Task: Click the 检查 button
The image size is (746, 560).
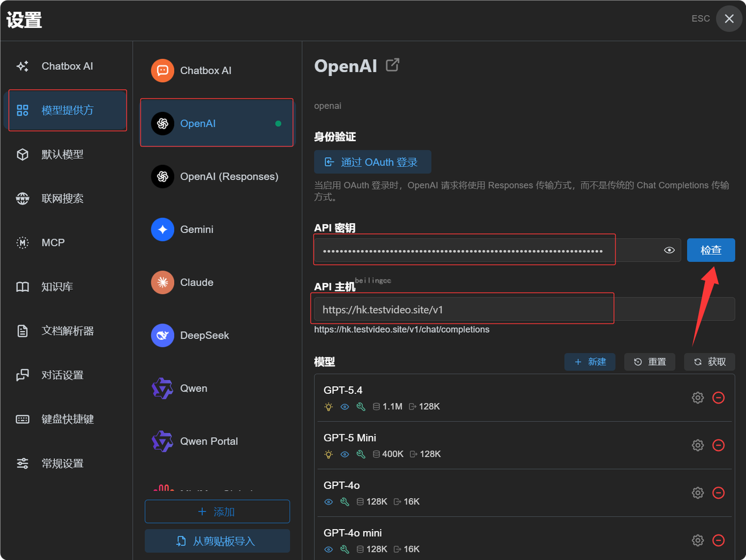Action: (x=711, y=250)
